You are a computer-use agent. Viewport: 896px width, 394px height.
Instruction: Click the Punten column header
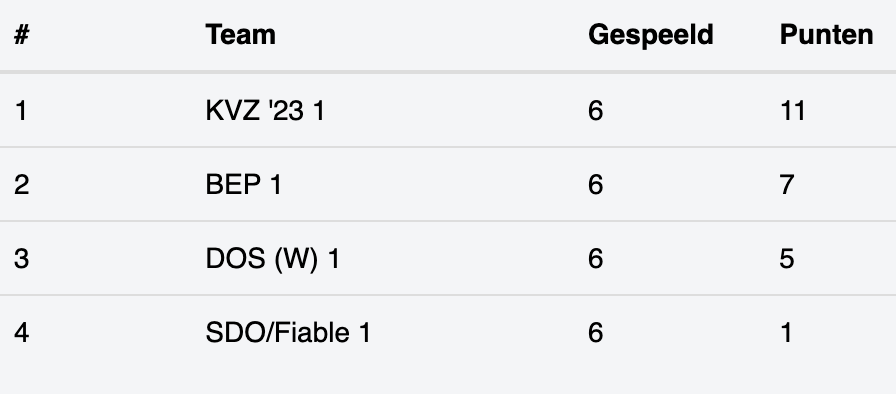[x=826, y=35]
